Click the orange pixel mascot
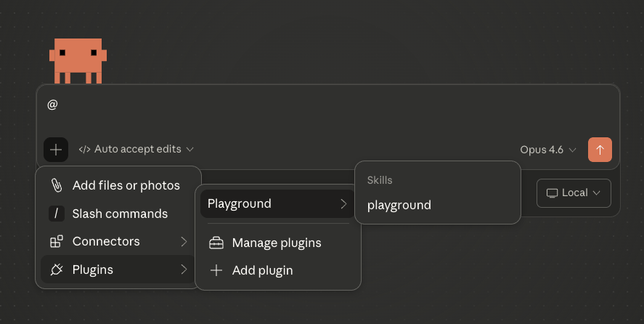The image size is (644, 324). [x=78, y=62]
